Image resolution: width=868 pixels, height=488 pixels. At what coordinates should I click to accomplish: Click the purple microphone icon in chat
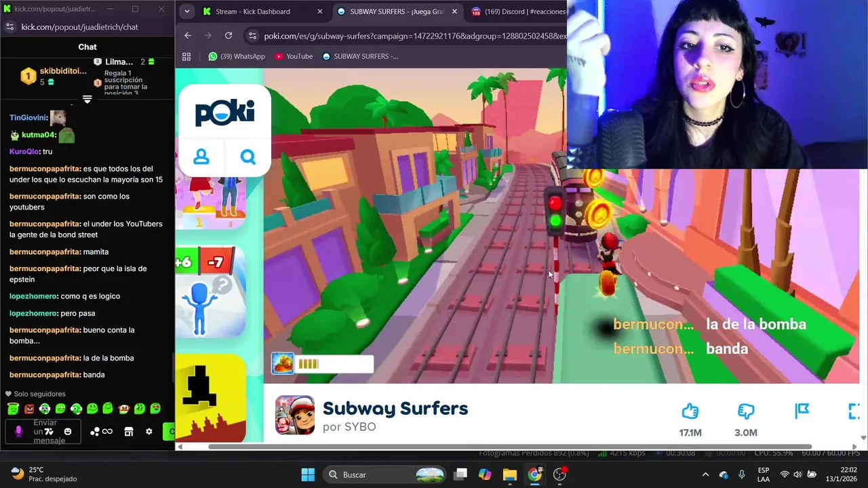click(x=18, y=431)
